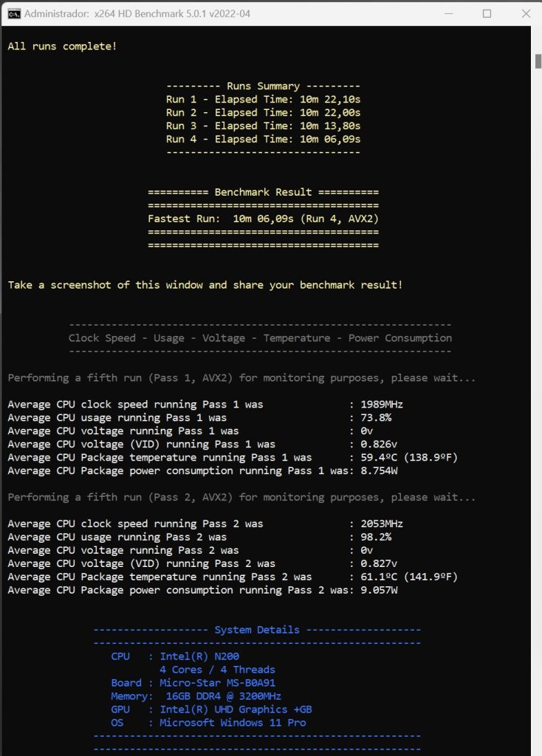Screen dimensions: 542x756
Task: Click the Pass 1 VID value 0.826v
Action: pos(379,444)
